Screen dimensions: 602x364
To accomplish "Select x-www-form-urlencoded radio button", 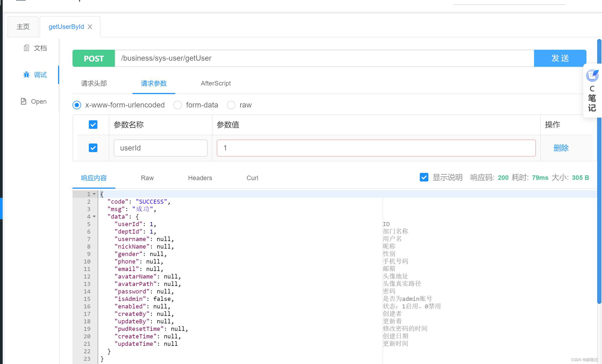I will coord(77,105).
